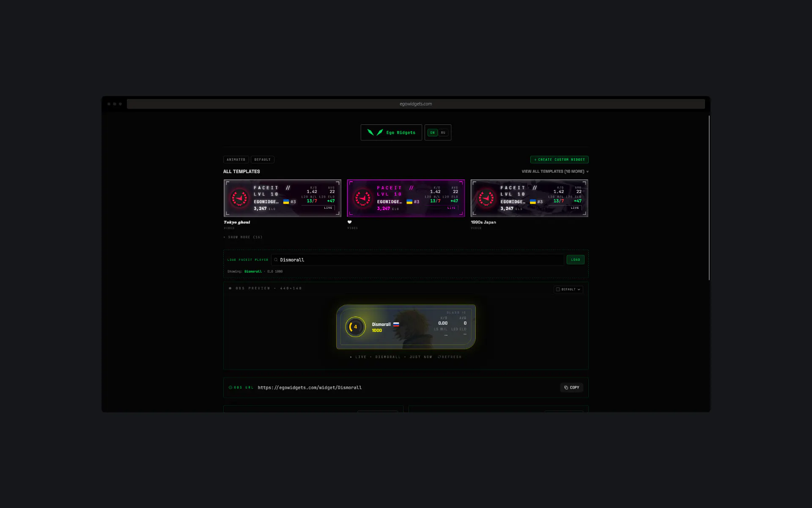812x508 pixels.
Task: Click Faceit emblem in Tokyo ghoul template
Action: click(x=239, y=198)
